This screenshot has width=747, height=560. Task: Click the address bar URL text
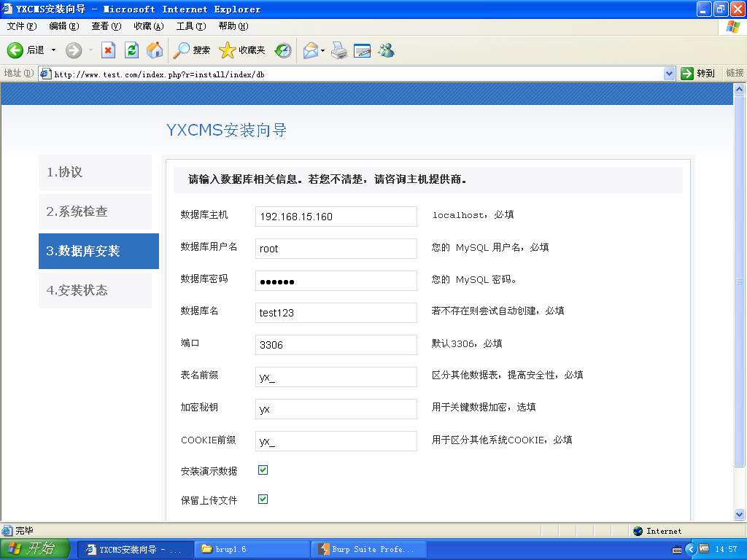tap(159, 74)
